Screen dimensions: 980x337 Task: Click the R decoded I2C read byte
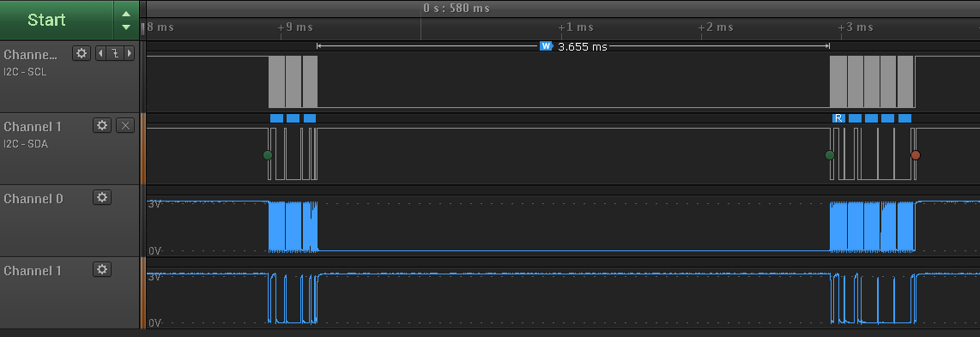click(x=838, y=118)
